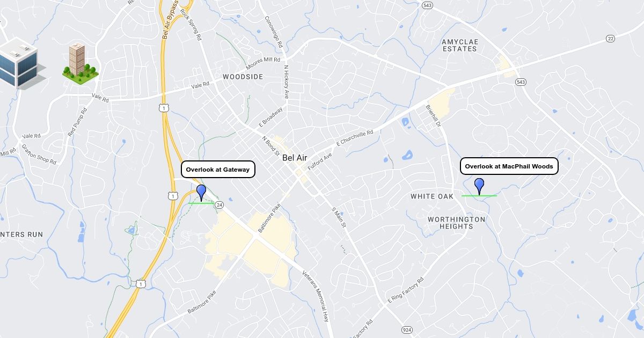Click the Route 24 highway shield
Viewport: 644px width, 338px height.
point(219,205)
